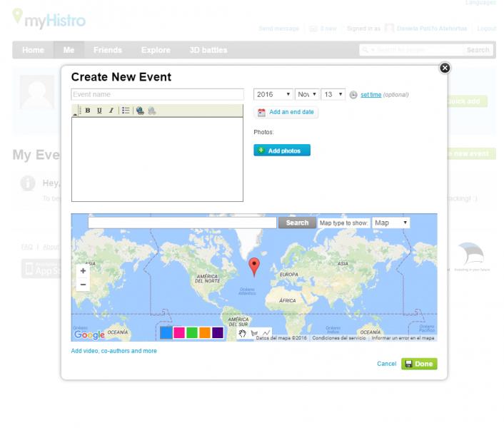Click the green Done button
This screenshot has width=504, height=428.
pyautogui.click(x=419, y=364)
